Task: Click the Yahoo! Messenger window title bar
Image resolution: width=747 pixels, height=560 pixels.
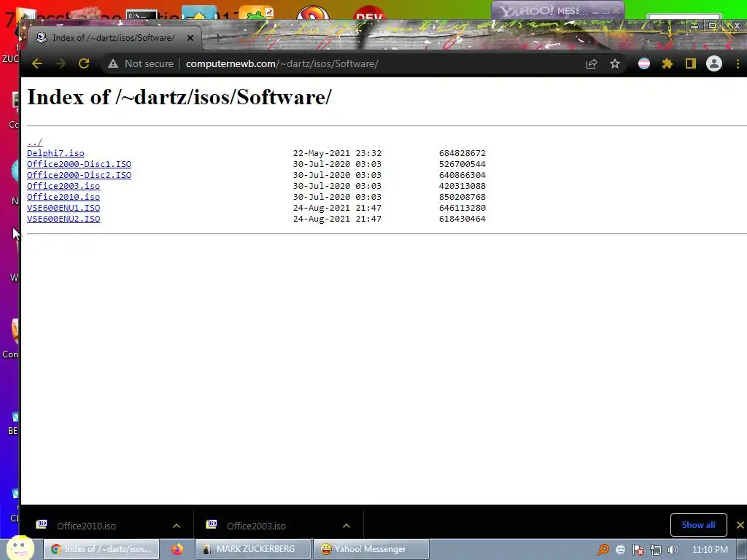Action: (558, 10)
